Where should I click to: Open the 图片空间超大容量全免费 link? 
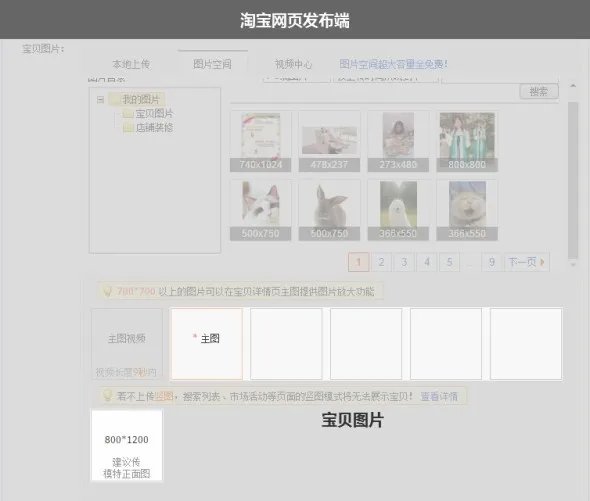tap(394, 64)
